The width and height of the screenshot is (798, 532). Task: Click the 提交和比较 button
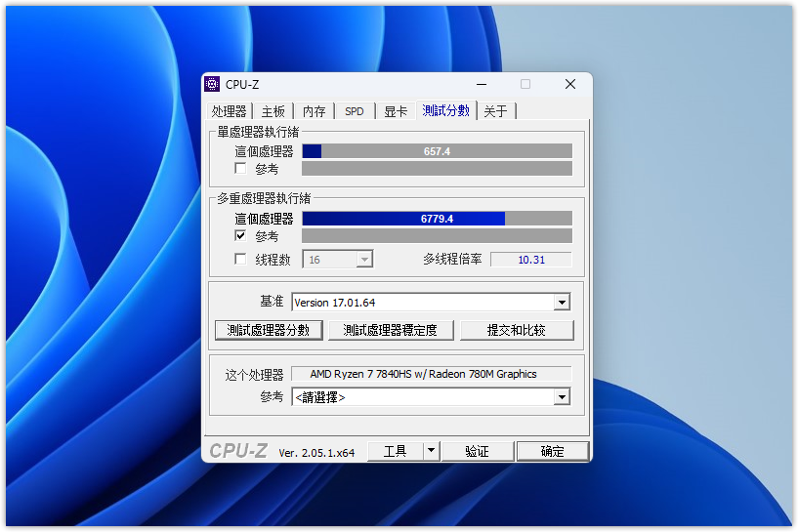517,330
